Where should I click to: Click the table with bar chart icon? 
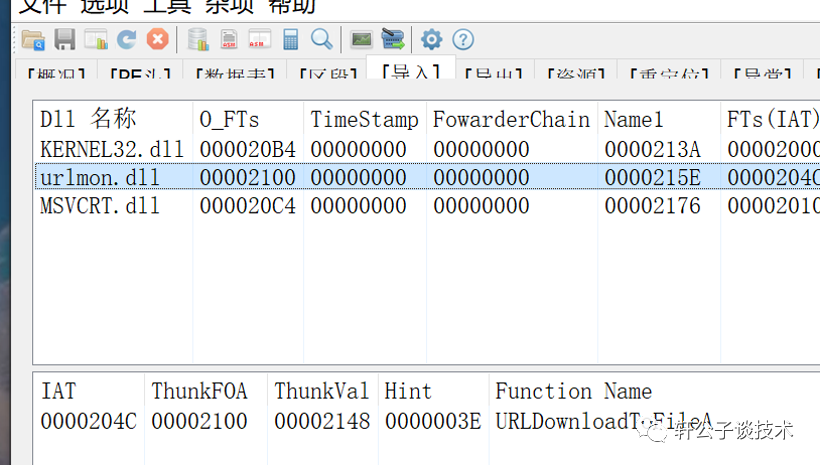pos(96,40)
